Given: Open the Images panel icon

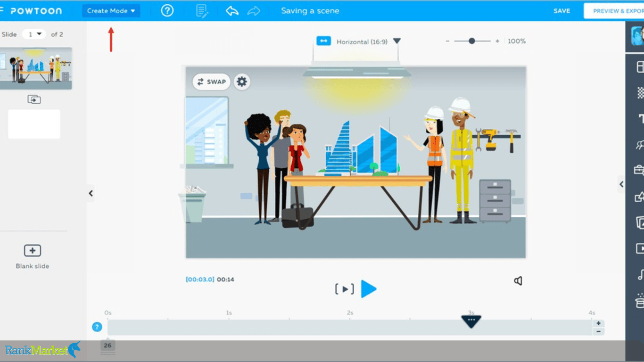Looking at the screenshot, I should click(640, 222).
